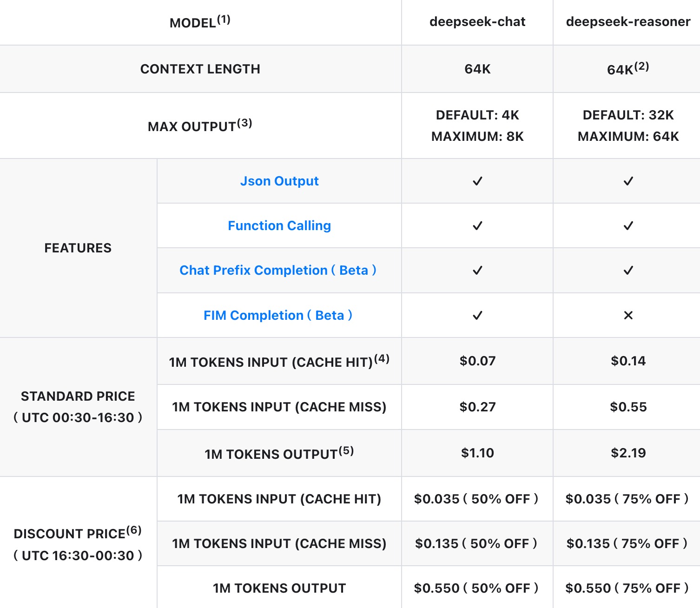Select the deepseek-chat column header
Viewport: 700px width, 608px height.
tap(477, 22)
